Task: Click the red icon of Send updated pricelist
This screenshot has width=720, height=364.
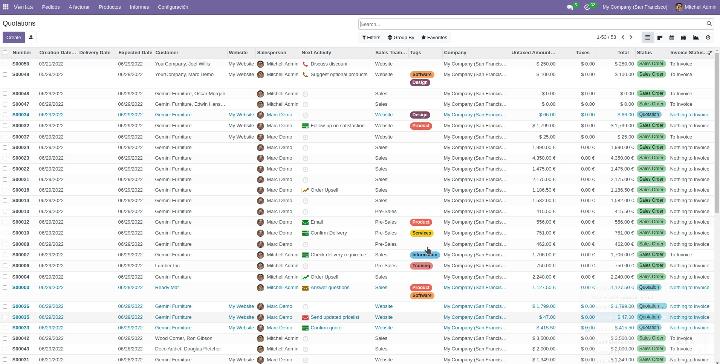Action: pos(305,317)
